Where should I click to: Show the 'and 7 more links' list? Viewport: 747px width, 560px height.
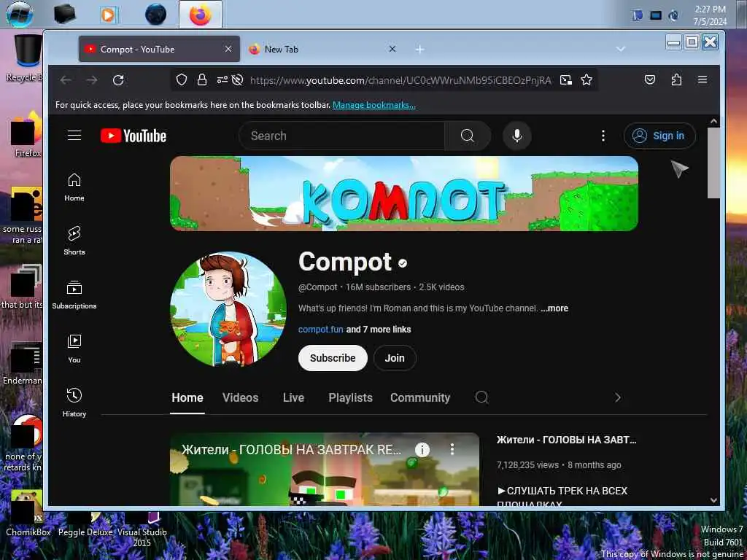pos(379,330)
